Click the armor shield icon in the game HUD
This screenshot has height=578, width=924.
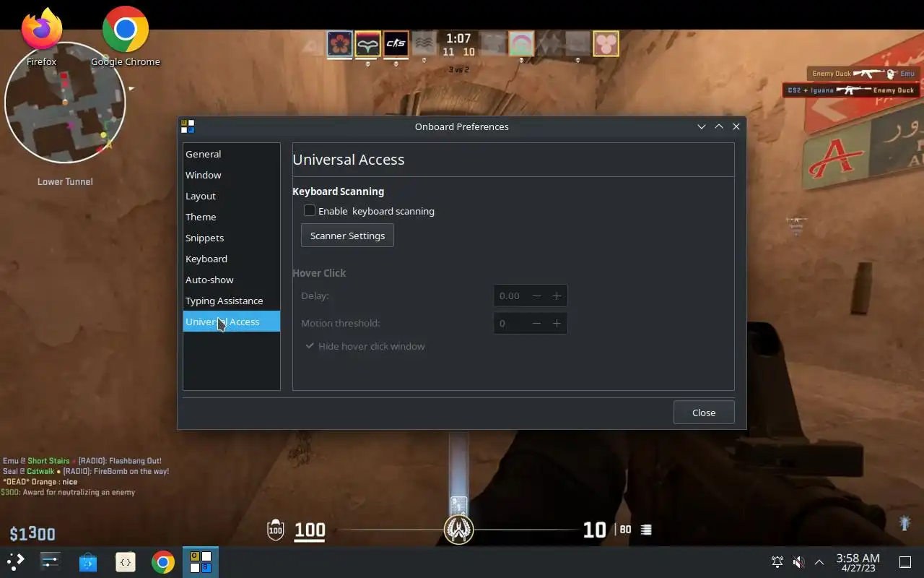point(276,530)
